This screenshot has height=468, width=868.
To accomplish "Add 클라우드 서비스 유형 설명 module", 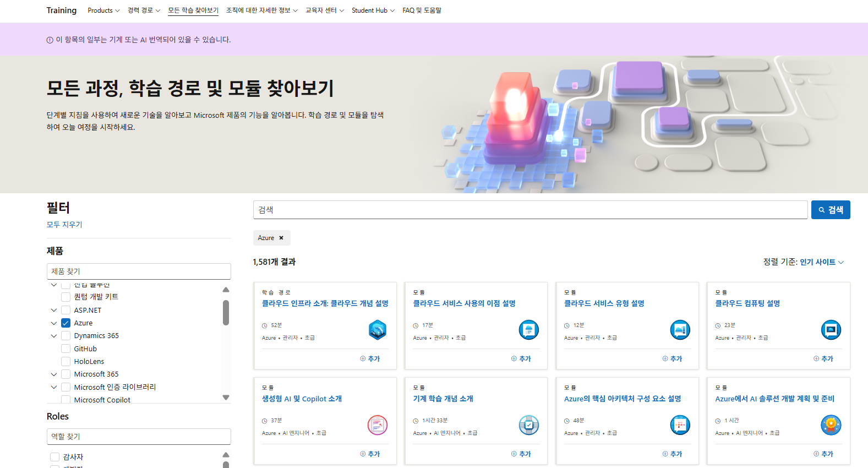I will (x=673, y=358).
